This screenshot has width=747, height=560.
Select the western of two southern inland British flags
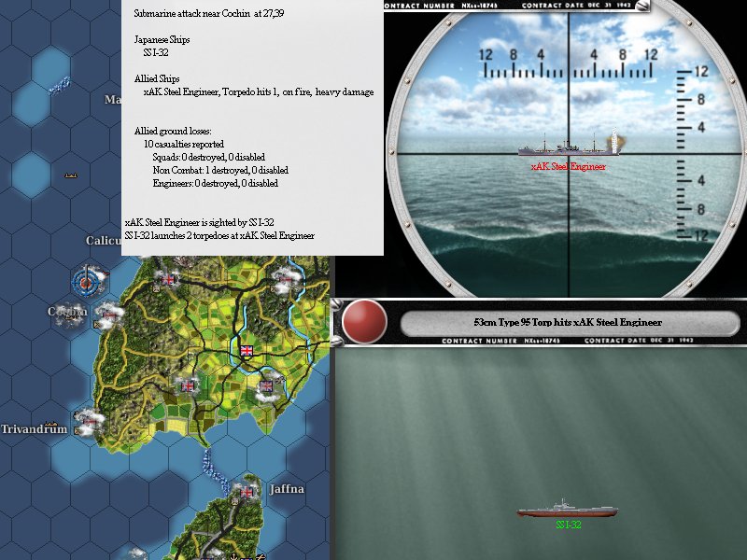click(188, 386)
